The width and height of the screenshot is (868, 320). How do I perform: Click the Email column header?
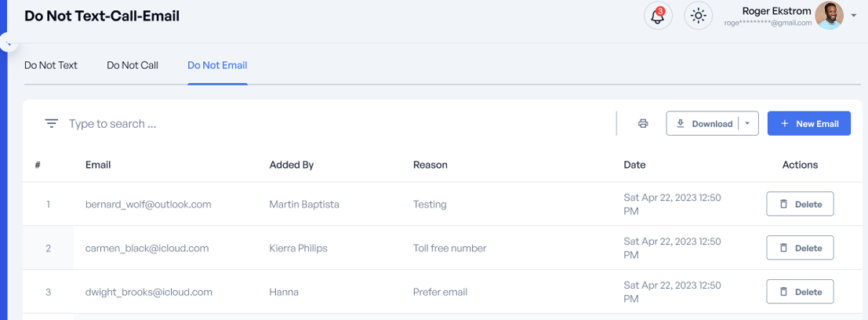(x=98, y=165)
